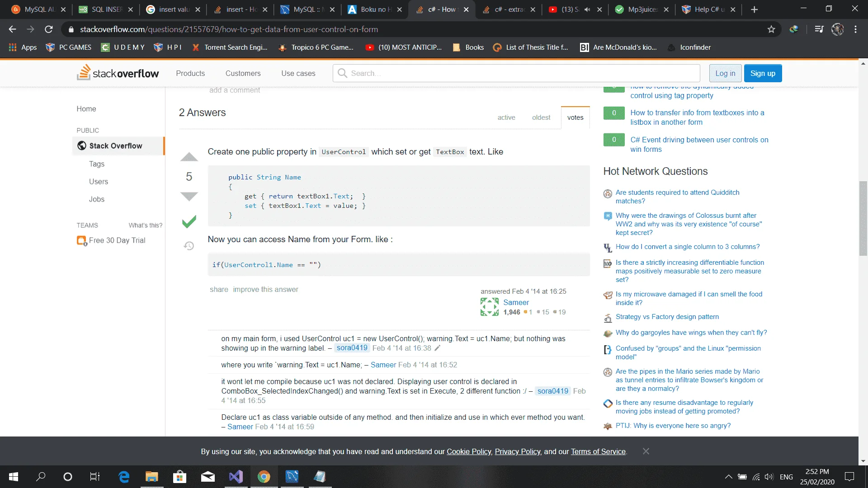Open the Chrome profile avatar
This screenshot has height=488, width=868.
coord(837,29)
